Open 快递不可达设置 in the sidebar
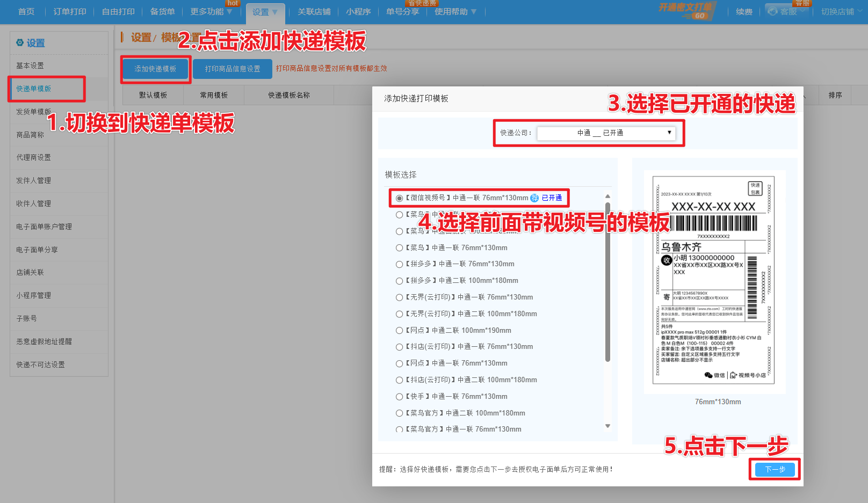The width and height of the screenshot is (868, 503). tap(59, 365)
